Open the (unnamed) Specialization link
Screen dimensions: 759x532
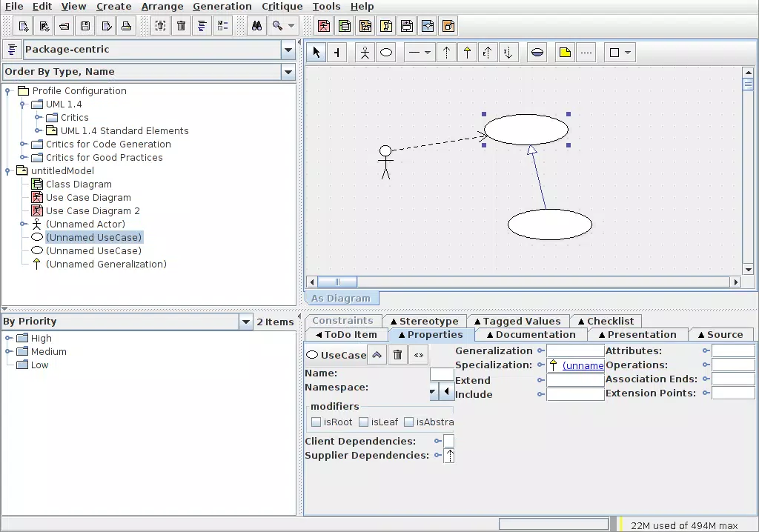(583, 365)
